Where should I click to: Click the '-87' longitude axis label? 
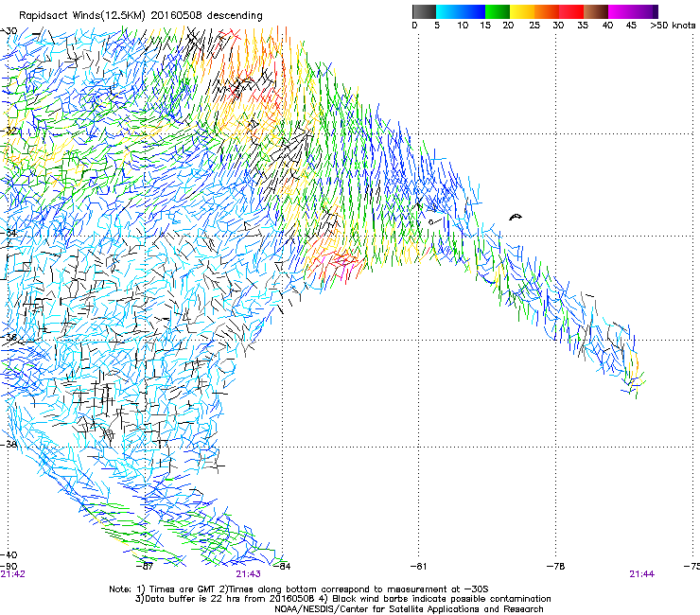click(x=145, y=567)
